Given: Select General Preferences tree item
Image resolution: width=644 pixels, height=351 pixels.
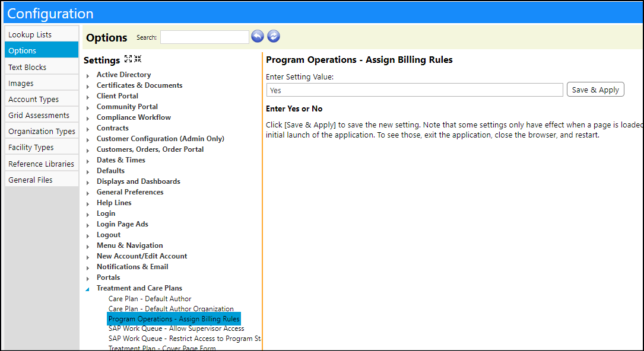Looking at the screenshot, I should [x=130, y=192].
